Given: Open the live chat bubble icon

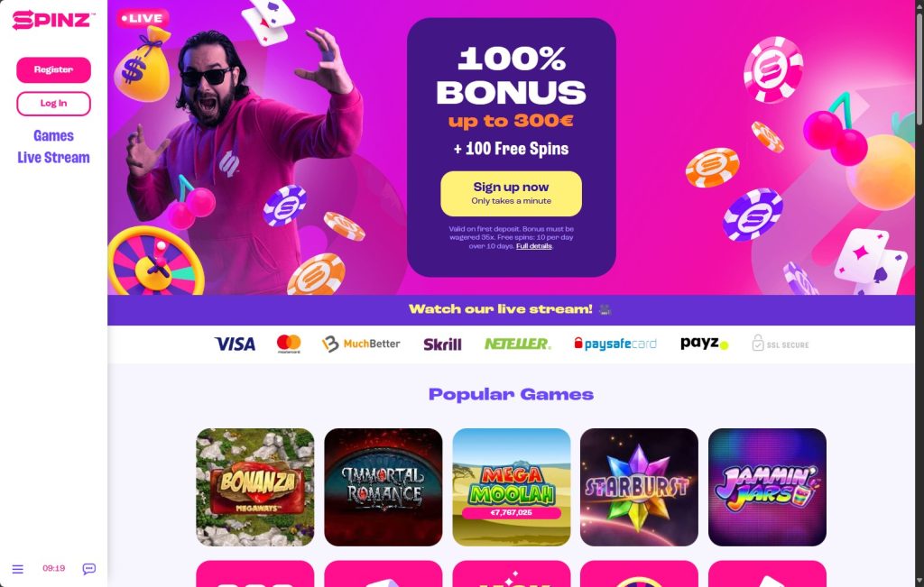Looking at the screenshot, I should coord(89,569).
